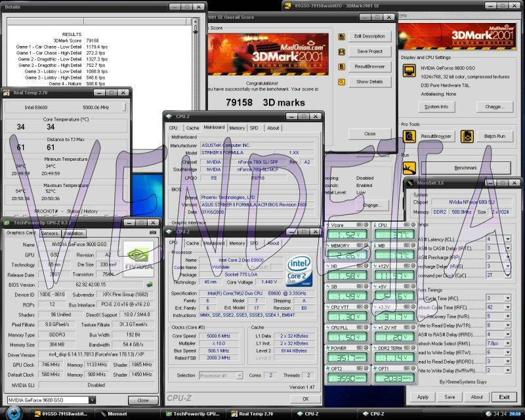Open the RAS# to CAS# Delay (tRCD) dropdown

tap(508, 248)
